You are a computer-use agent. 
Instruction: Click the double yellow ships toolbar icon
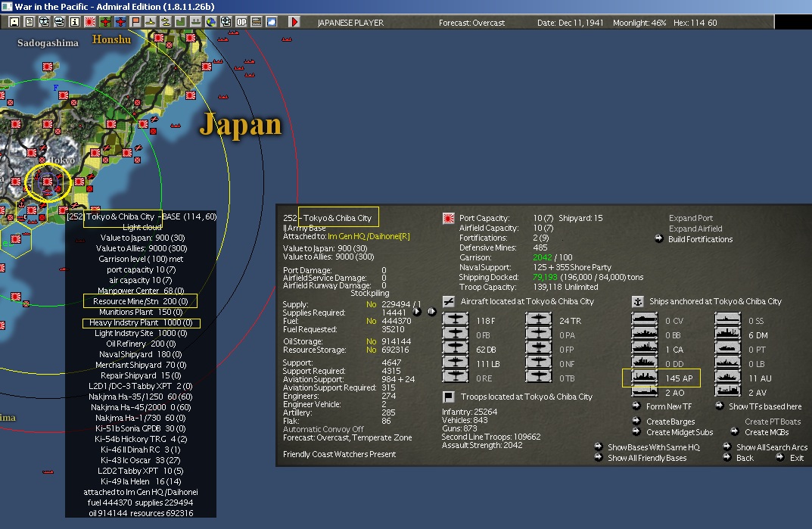166,22
